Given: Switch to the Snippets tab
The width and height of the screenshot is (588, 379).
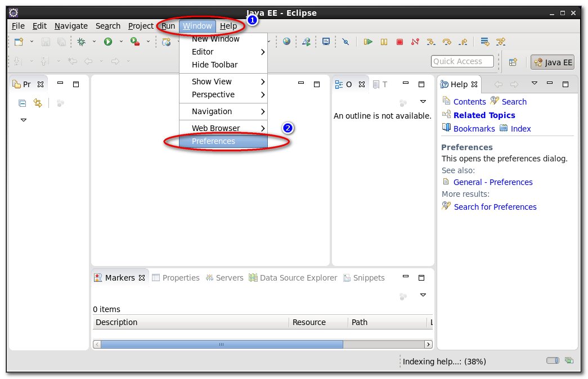Looking at the screenshot, I should [364, 278].
